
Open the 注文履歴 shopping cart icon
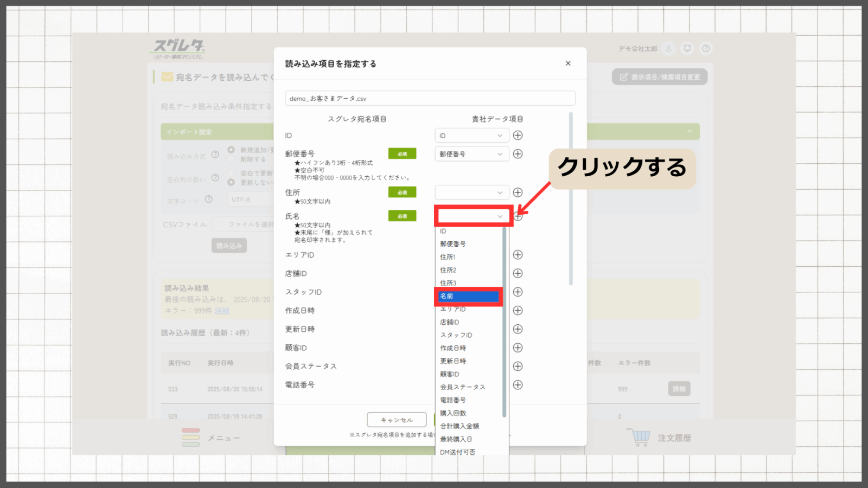point(640,437)
